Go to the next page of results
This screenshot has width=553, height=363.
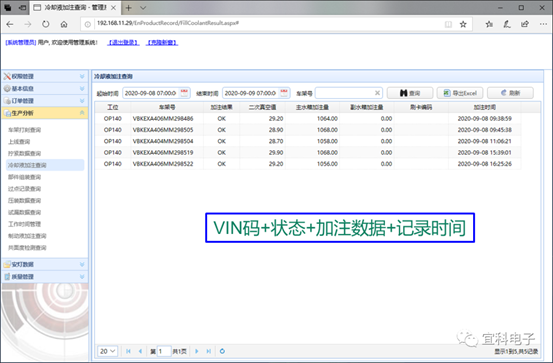pos(197,351)
